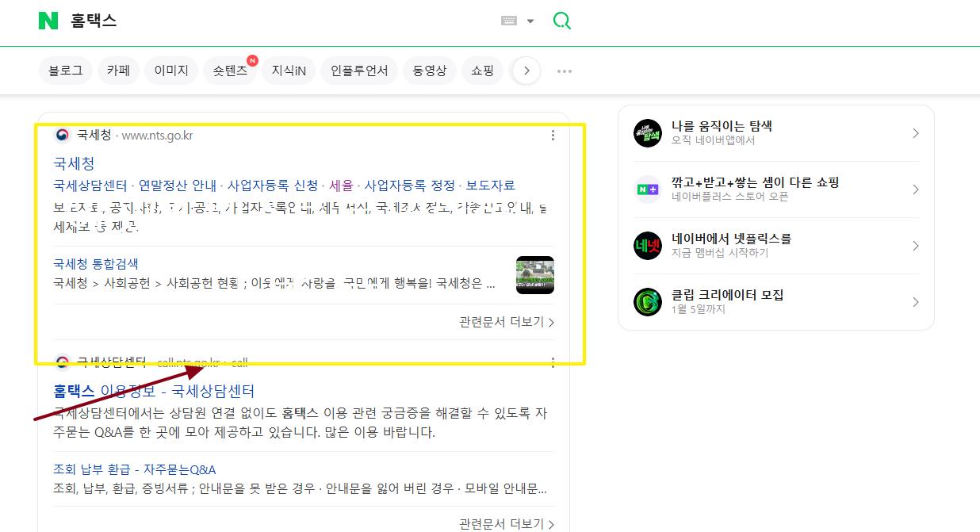The height and width of the screenshot is (532, 980).
Task: Click the 지금 멤버십 시작하기 subtitle
Action: click(x=720, y=253)
